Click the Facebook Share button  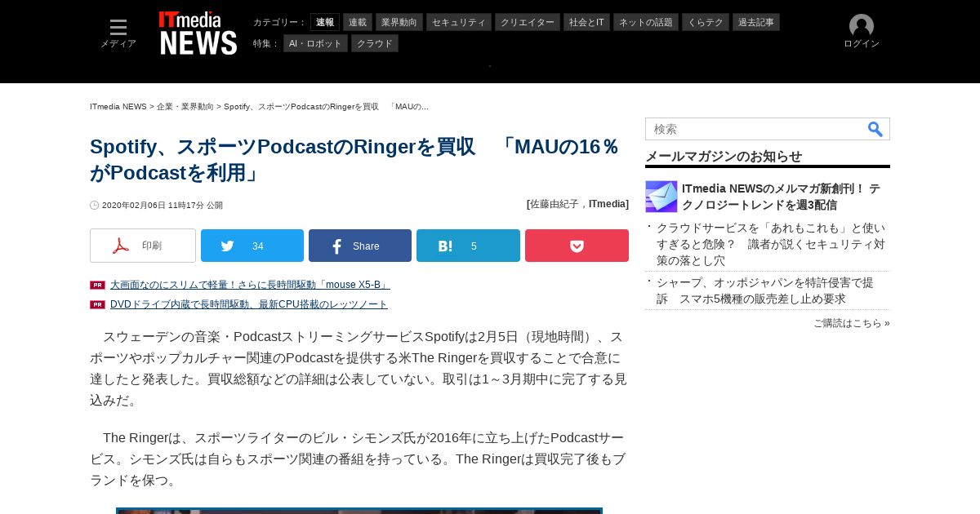tap(360, 246)
